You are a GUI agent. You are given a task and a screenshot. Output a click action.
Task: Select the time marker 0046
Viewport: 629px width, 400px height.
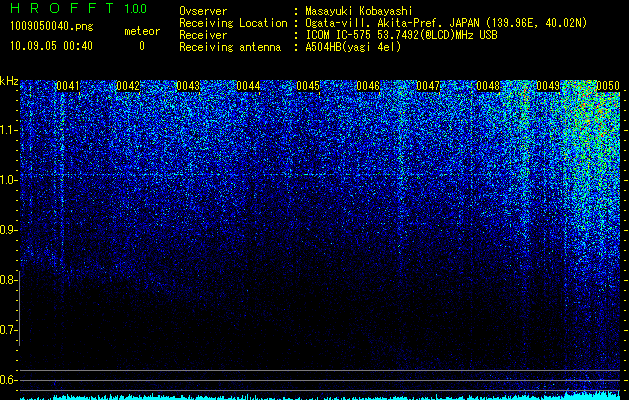coord(368,86)
